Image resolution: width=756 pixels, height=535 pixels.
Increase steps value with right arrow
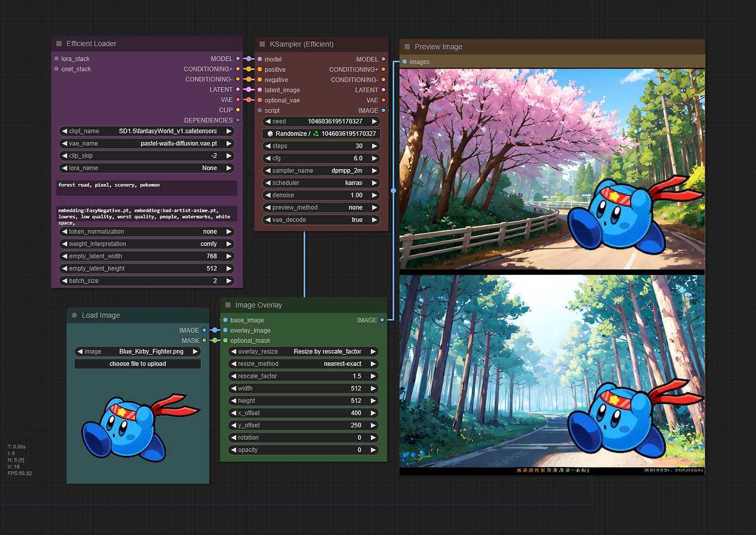click(374, 146)
